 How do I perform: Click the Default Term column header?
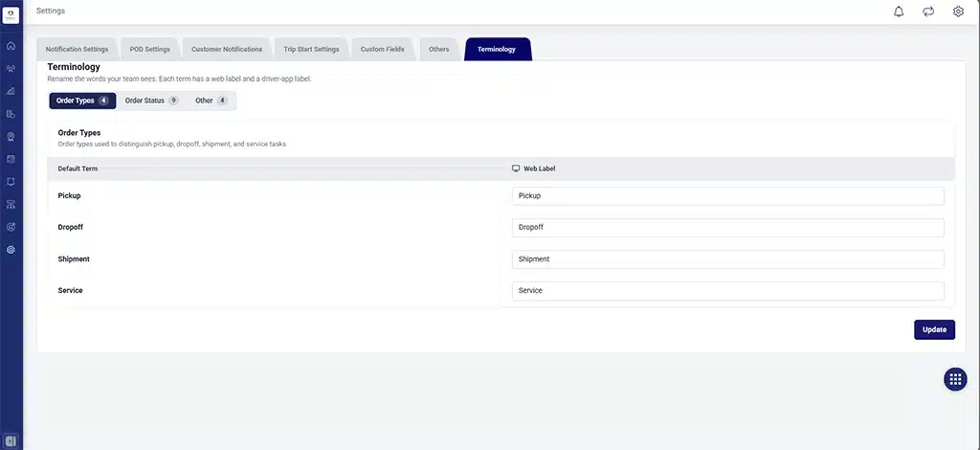pos(78,169)
